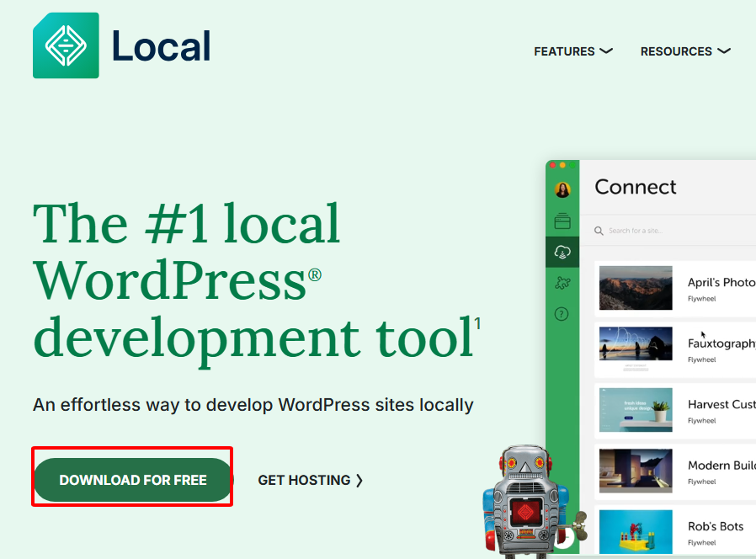Click the DOWNLOAD FOR FREE button
The width and height of the screenshot is (756, 559).
[x=132, y=480]
